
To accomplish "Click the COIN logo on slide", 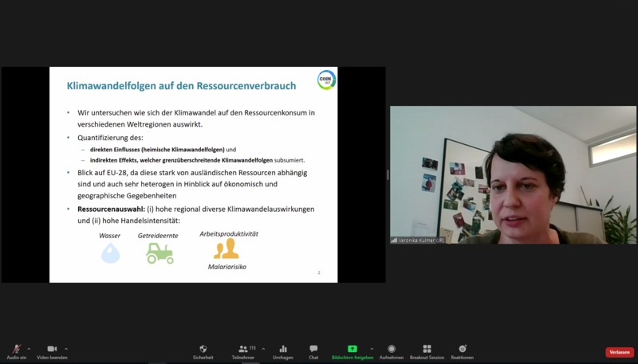I will pyautogui.click(x=325, y=80).
